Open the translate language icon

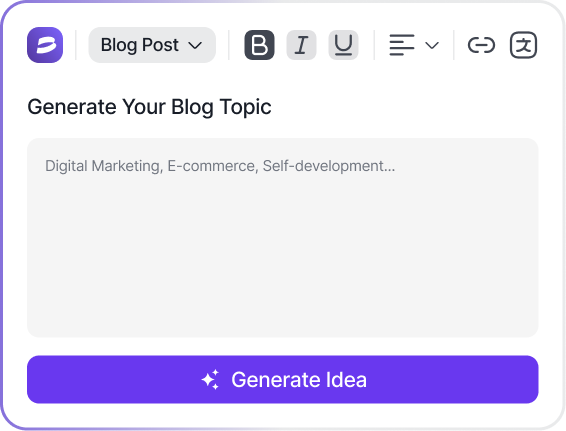click(x=523, y=45)
